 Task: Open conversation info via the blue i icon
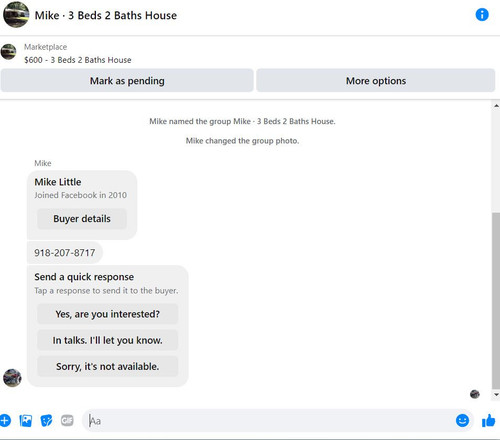pyautogui.click(x=482, y=15)
